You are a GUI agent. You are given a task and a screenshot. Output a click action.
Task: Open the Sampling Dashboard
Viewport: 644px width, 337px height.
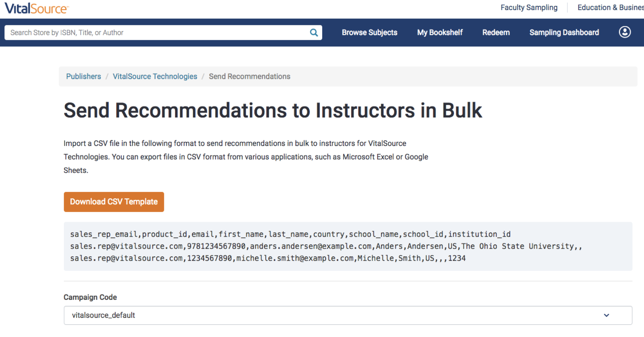(x=564, y=32)
